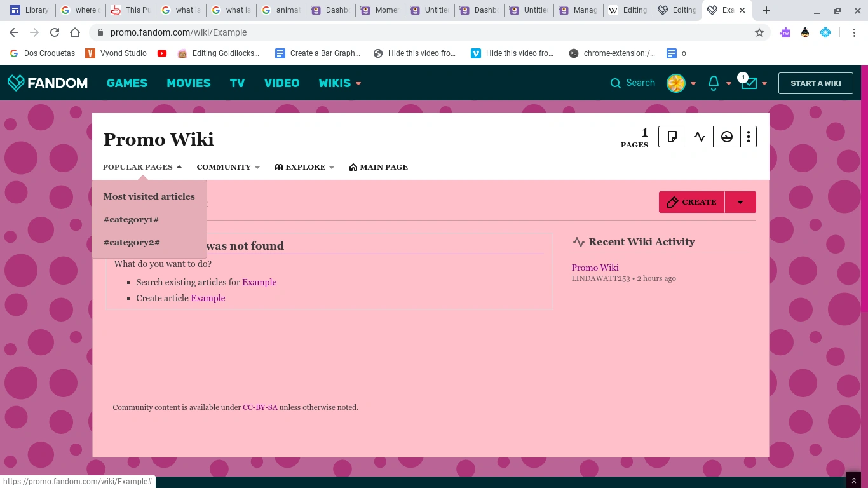Select #category1# menu entry
The image size is (868, 488).
coord(131,219)
